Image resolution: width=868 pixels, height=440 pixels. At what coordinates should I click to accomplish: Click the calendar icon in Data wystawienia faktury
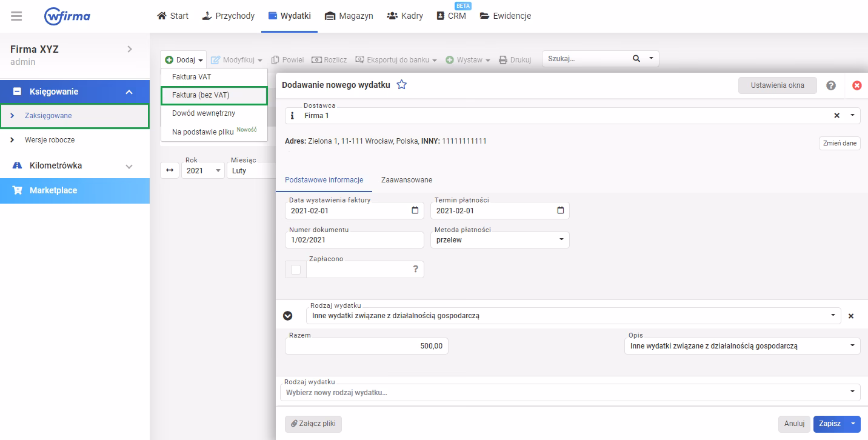pos(415,210)
